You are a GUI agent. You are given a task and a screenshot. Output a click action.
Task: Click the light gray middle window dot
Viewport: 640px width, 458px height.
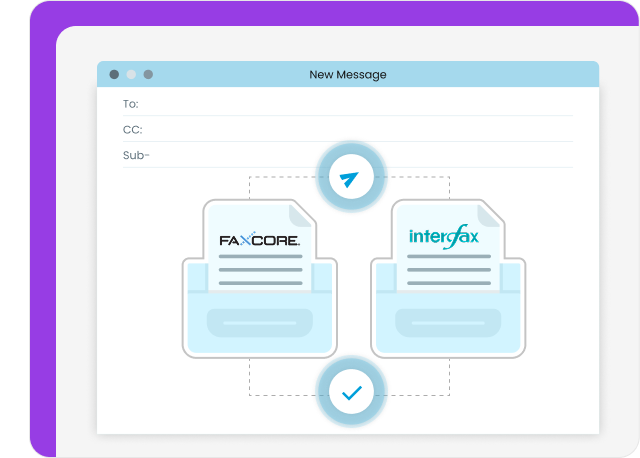click(x=131, y=74)
